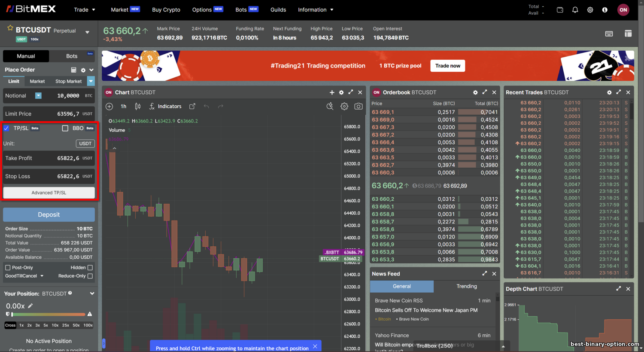Open the Trade dropdown menu

click(85, 9)
